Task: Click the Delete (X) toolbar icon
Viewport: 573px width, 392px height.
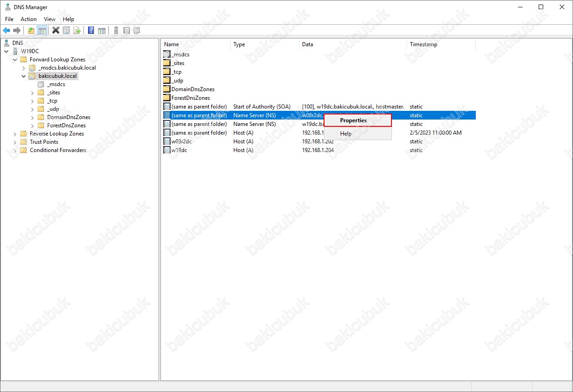Action: click(x=55, y=31)
